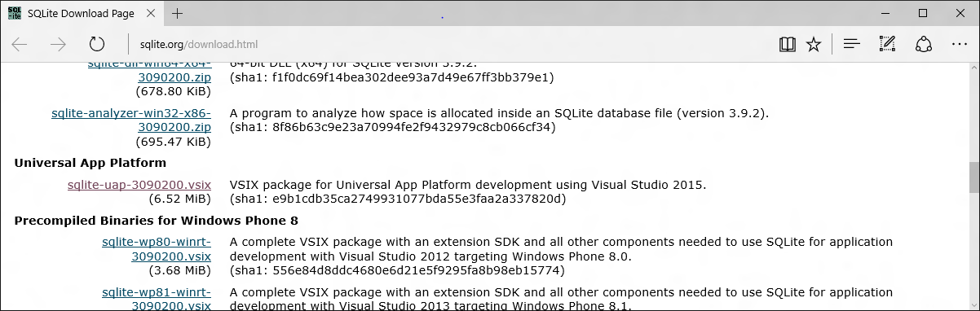Go forward to the next page

click(x=58, y=44)
